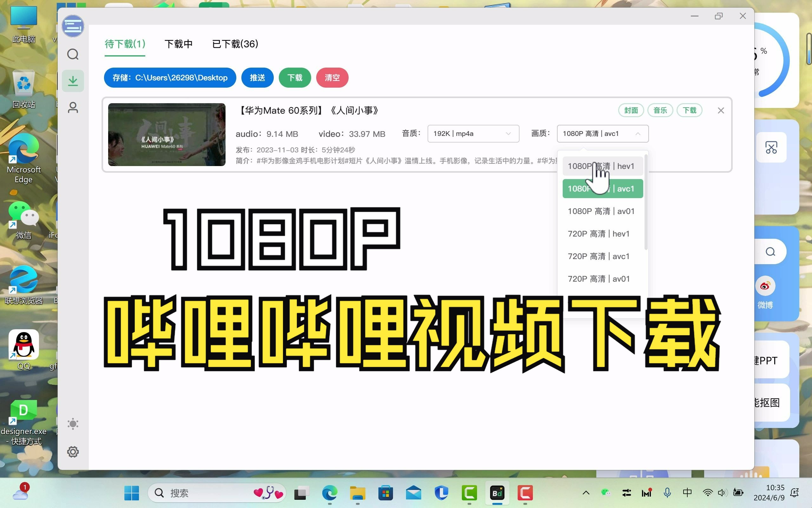
Task: Open the blue shield app on taskbar
Action: 441,493
